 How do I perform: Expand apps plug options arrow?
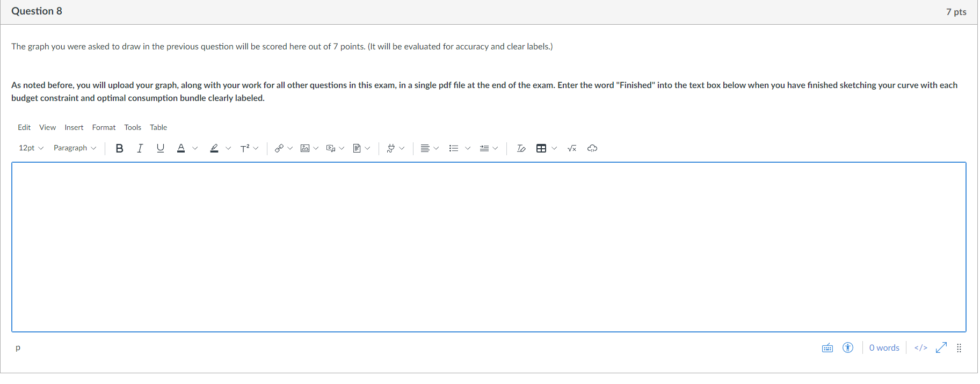pos(402,148)
